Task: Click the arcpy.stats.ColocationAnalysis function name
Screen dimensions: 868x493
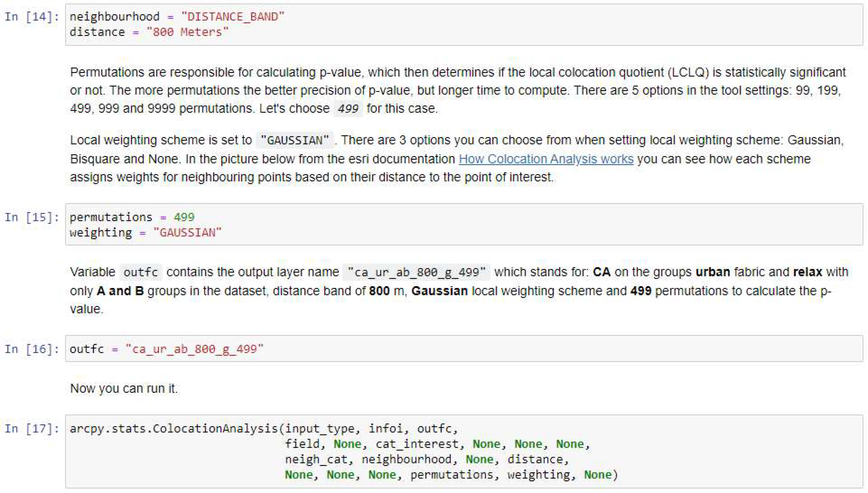Action: [173, 429]
